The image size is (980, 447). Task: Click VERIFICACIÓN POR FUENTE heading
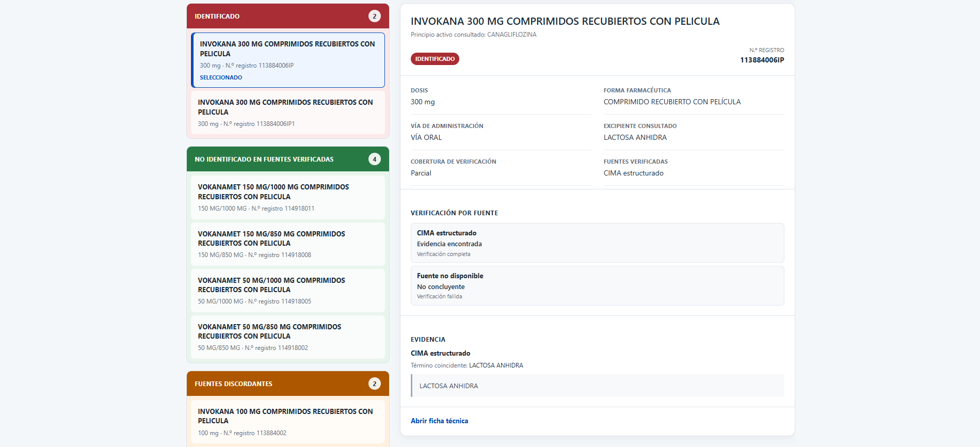point(454,213)
